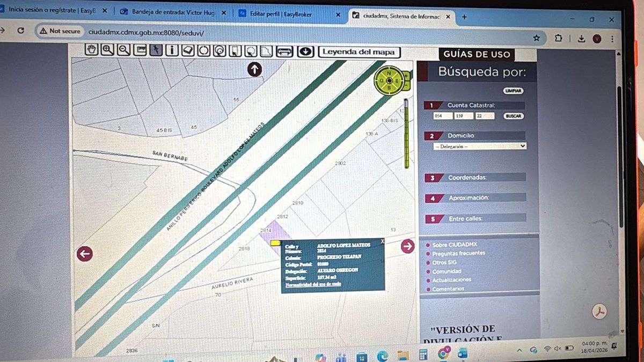Pan map west with the left arrow
The height and width of the screenshot is (362, 644).
[x=85, y=254]
